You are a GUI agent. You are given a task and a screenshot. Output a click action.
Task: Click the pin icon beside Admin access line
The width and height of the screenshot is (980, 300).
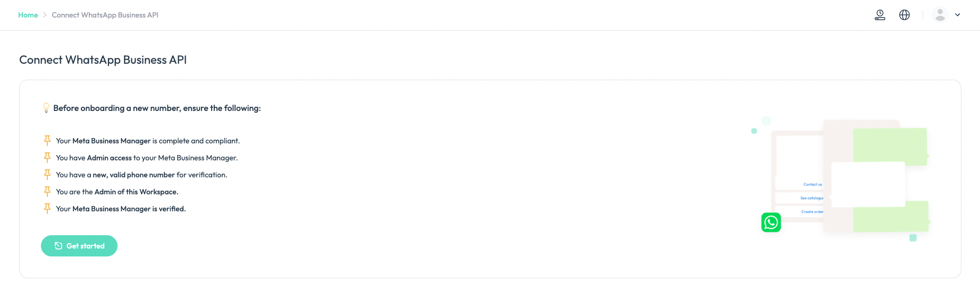[47, 157]
